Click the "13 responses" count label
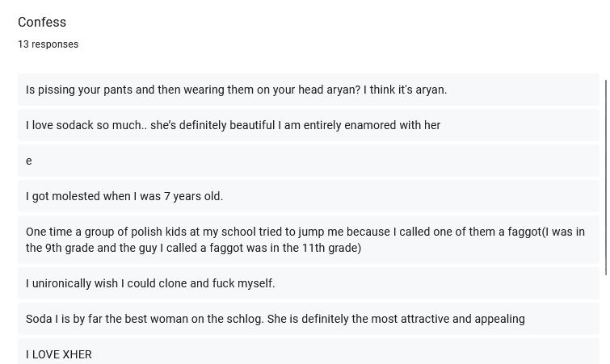The width and height of the screenshot is (610, 364). [48, 44]
